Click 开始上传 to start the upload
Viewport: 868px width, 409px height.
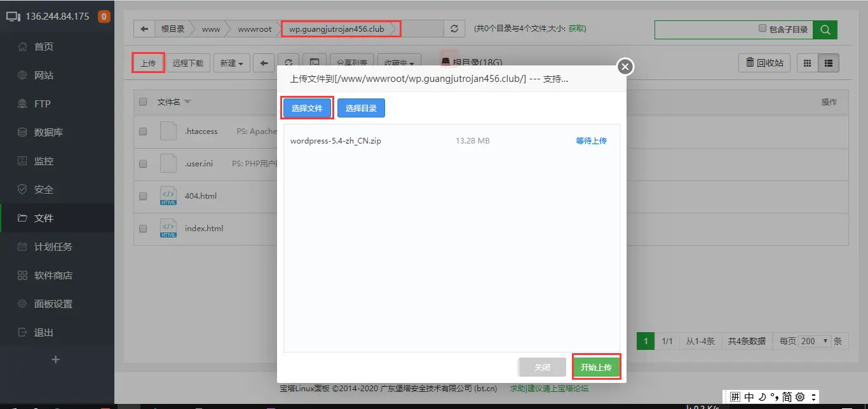coord(596,367)
